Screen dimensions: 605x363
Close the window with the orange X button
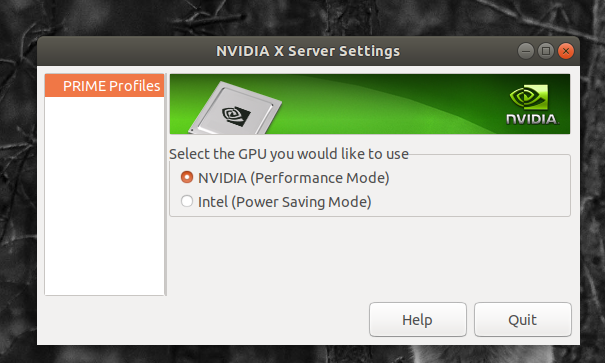566,51
